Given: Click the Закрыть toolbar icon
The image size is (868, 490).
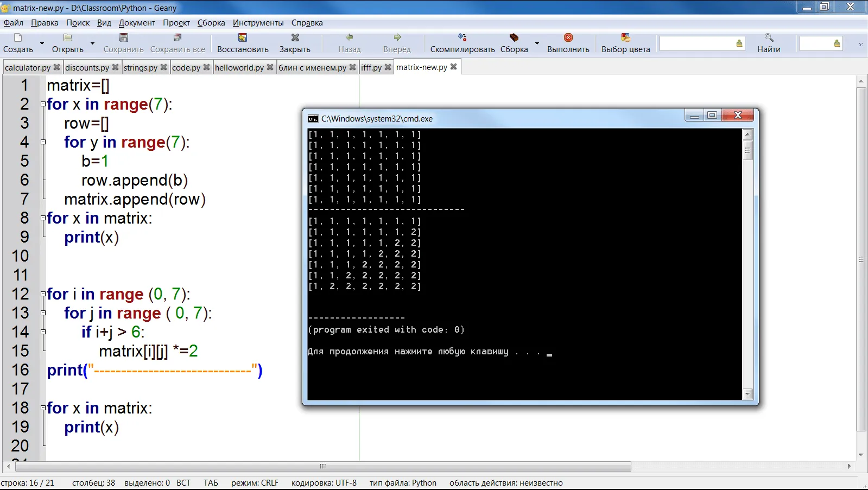Looking at the screenshot, I should [x=295, y=38].
